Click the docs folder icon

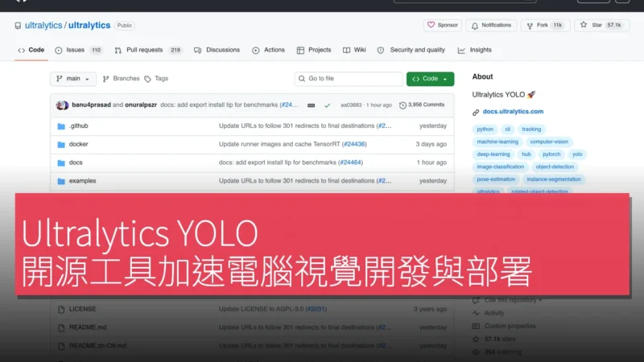tap(61, 163)
